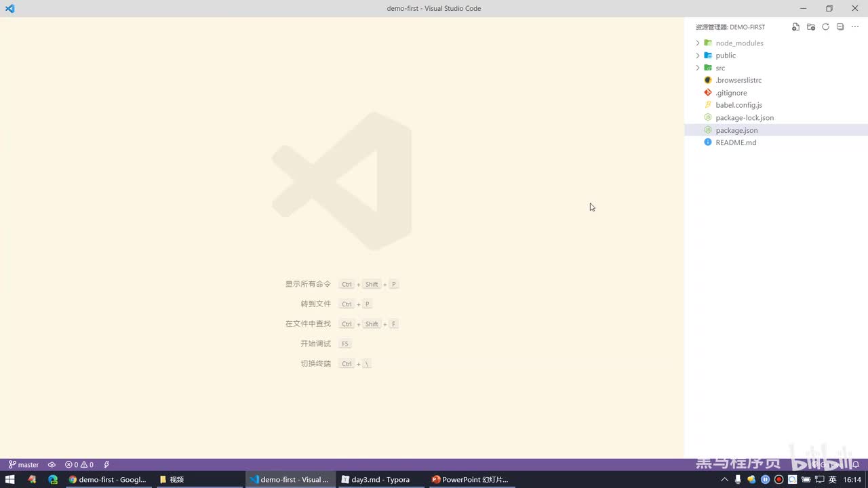Screen dimensions: 868x488
Task: Open Microsoft Edge from the taskbar
Action: tap(53, 479)
